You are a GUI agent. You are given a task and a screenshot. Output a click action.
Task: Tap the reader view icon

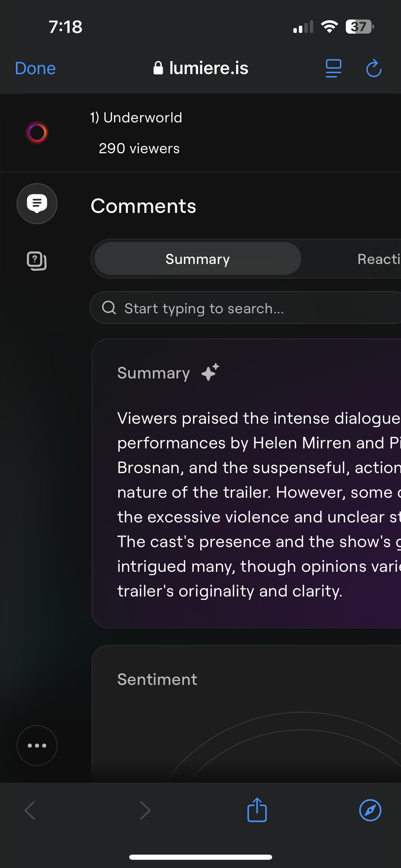pyautogui.click(x=333, y=68)
